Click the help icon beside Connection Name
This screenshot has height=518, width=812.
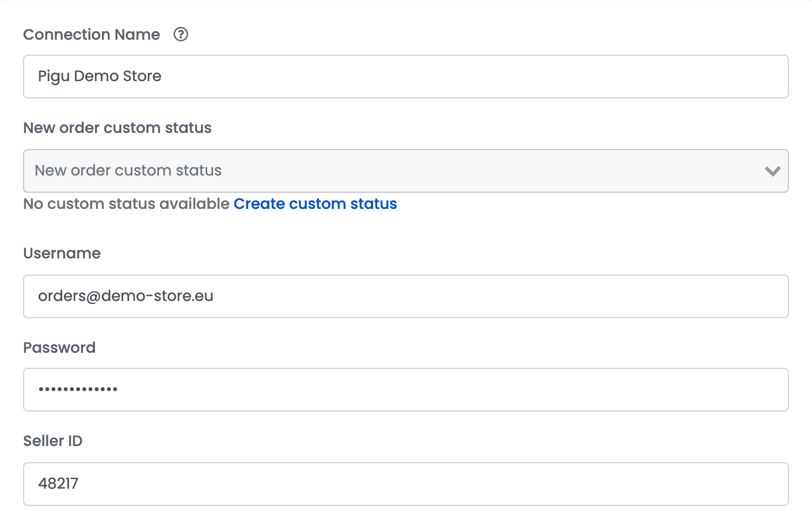181,35
